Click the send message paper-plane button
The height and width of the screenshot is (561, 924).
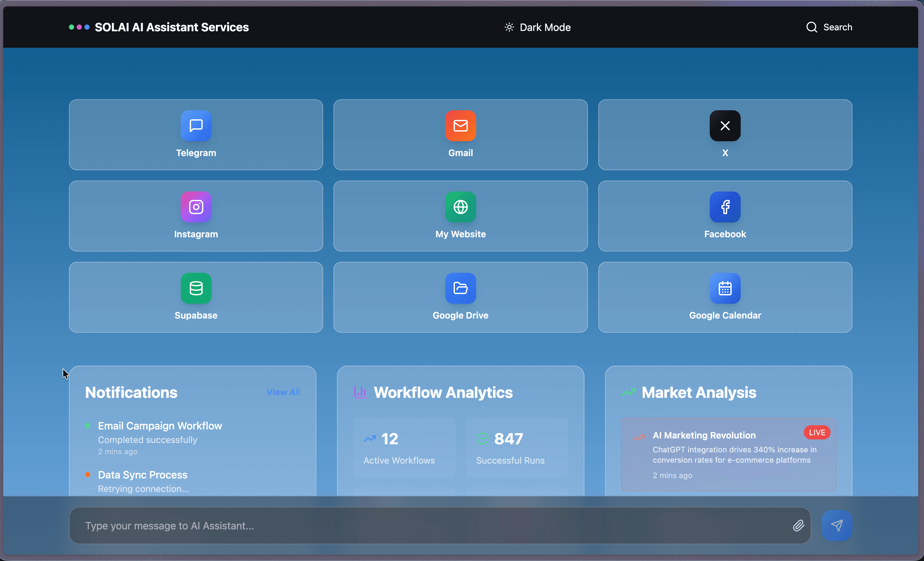pyautogui.click(x=837, y=525)
